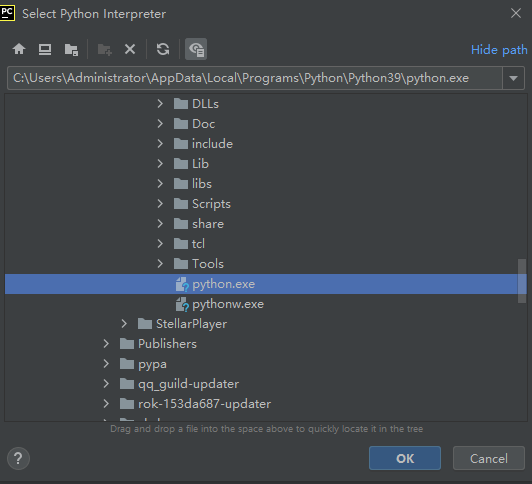The height and width of the screenshot is (484, 532).
Task: Toggle show hidden files and directories
Action: point(196,49)
